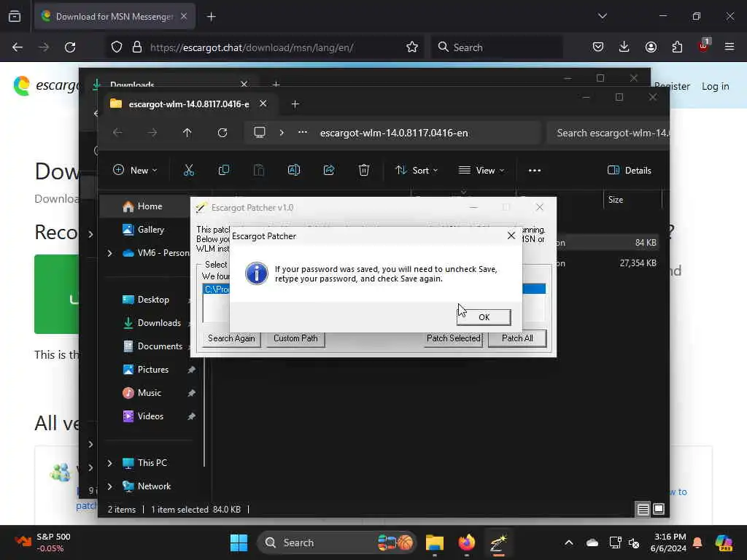Open the Firefox downloads panel
The width and height of the screenshot is (747, 560).
tap(624, 47)
